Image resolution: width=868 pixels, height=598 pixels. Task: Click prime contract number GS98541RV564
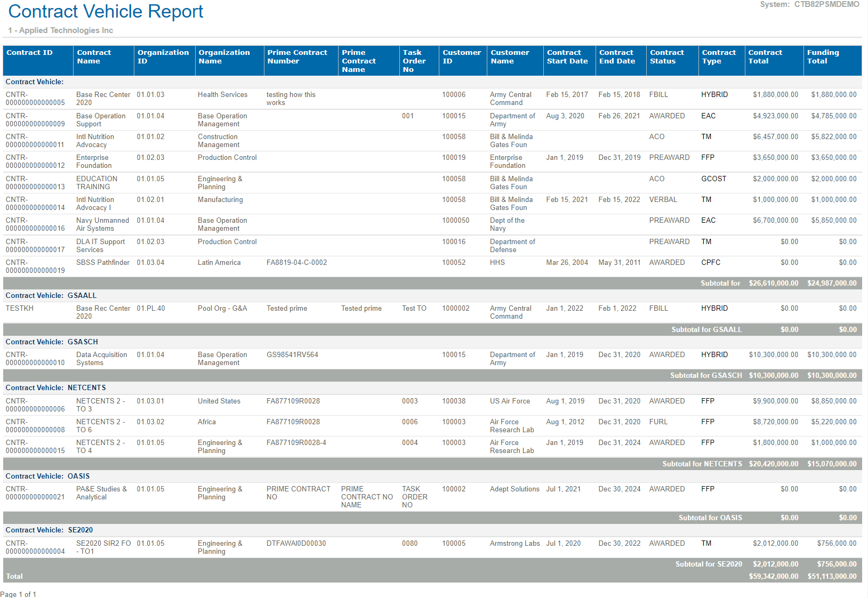point(292,354)
